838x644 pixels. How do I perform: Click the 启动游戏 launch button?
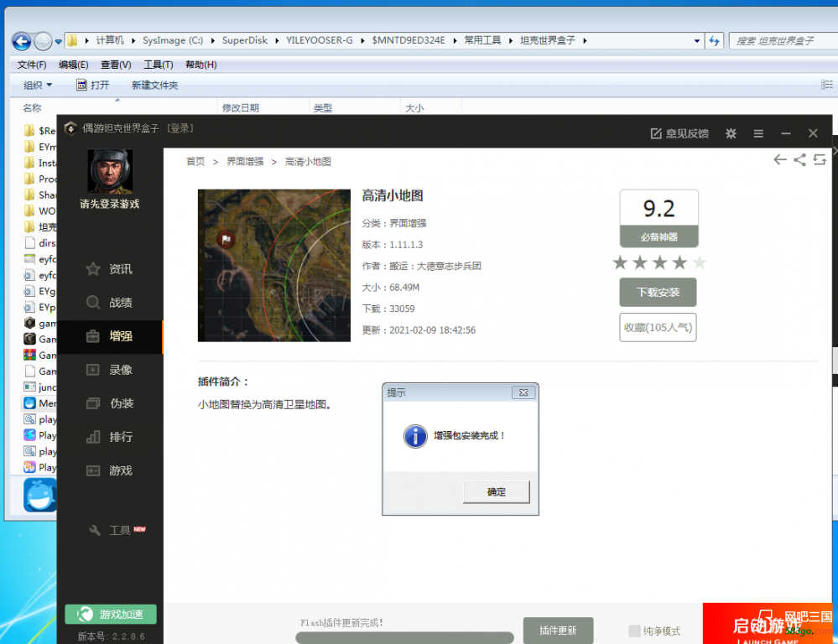coord(768,624)
